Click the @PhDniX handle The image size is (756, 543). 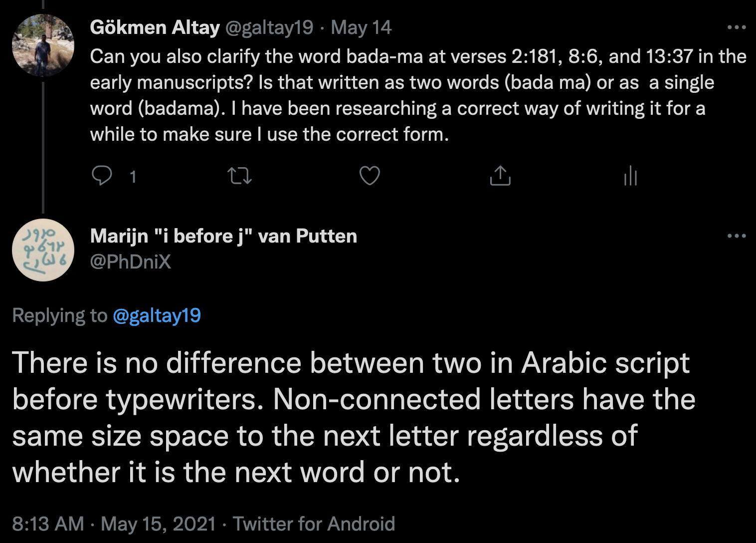(x=131, y=262)
